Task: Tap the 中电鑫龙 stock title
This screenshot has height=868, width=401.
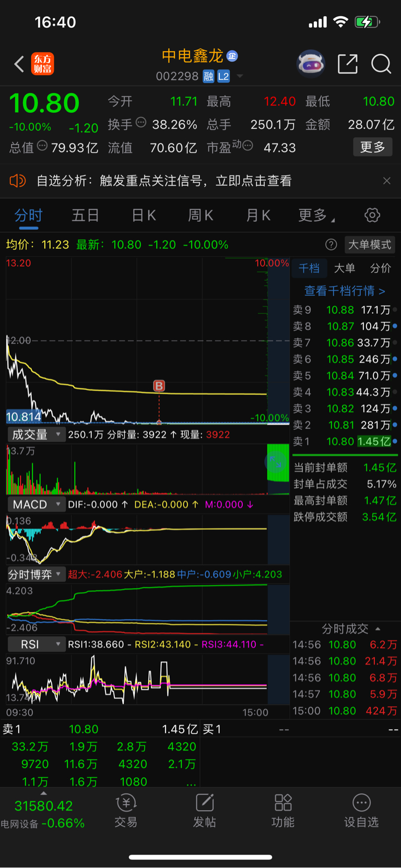Action: tap(193, 56)
